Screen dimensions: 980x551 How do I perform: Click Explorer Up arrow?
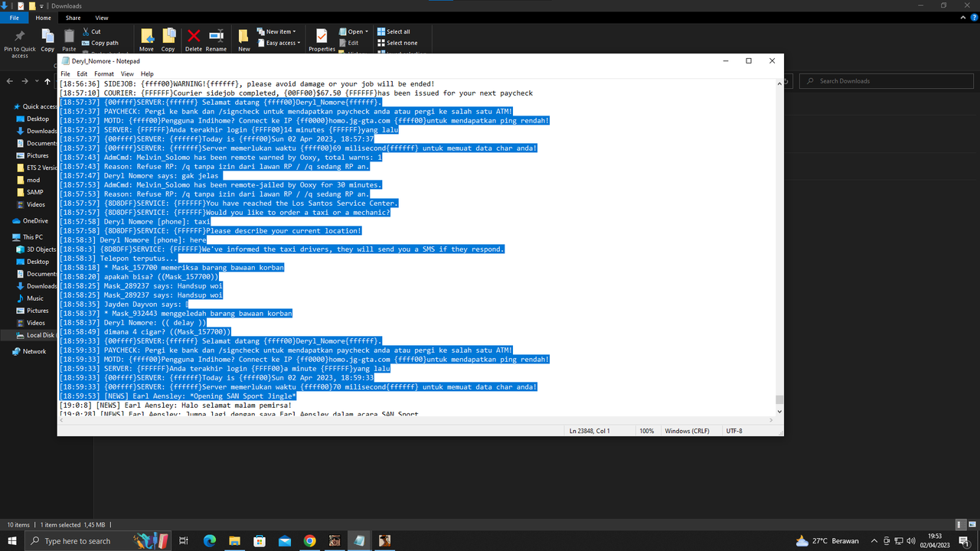(x=47, y=81)
